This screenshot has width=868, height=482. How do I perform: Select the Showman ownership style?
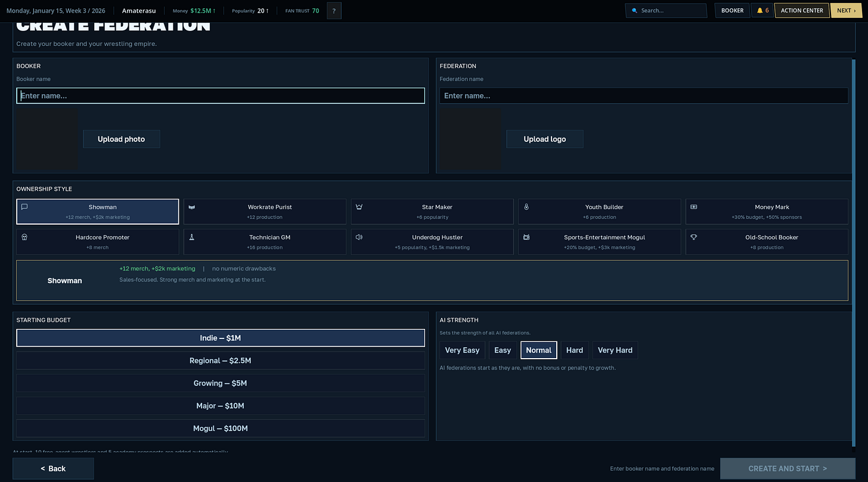98,212
